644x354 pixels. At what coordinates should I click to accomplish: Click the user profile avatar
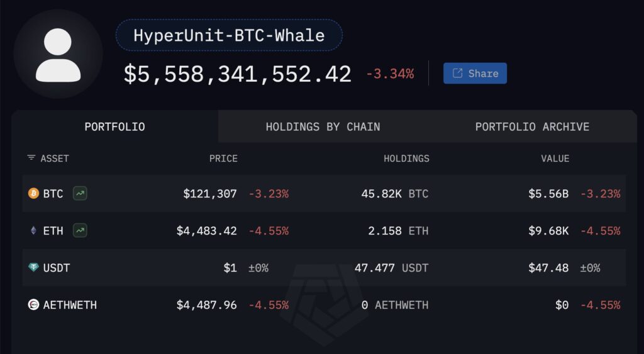[x=58, y=54]
